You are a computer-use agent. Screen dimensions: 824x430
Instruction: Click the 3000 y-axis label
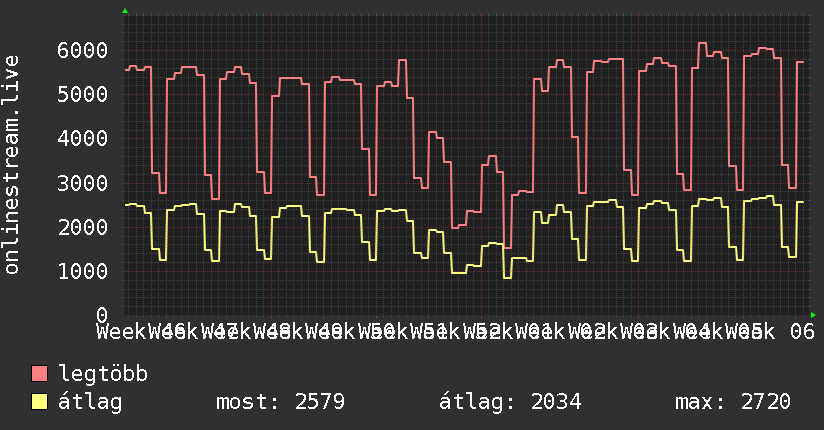(x=83, y=183)
